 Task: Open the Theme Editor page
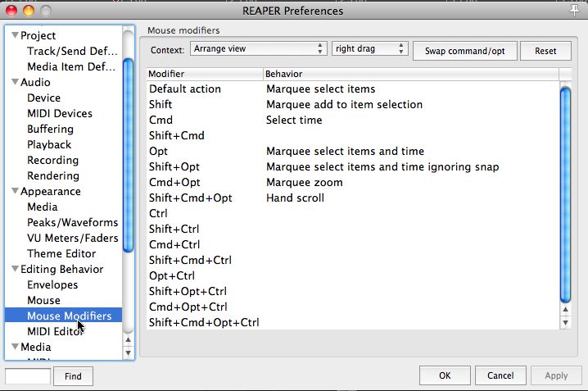[x=61, y=253]
